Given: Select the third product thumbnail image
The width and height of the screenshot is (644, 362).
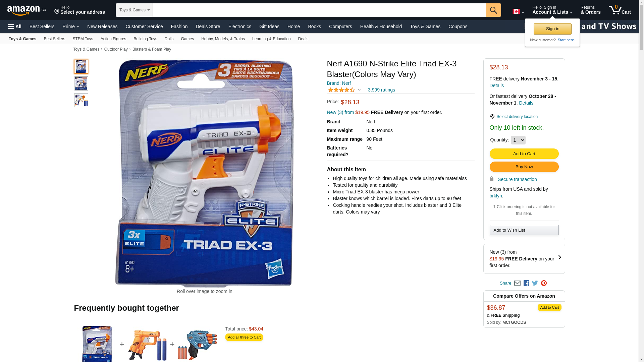Looking at the screenshot, I should 81,100.
